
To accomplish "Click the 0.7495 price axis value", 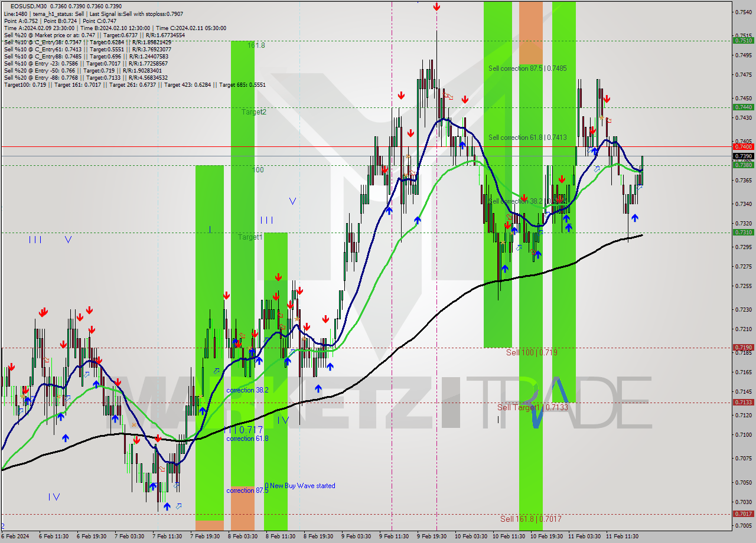I will pos(743,55).
